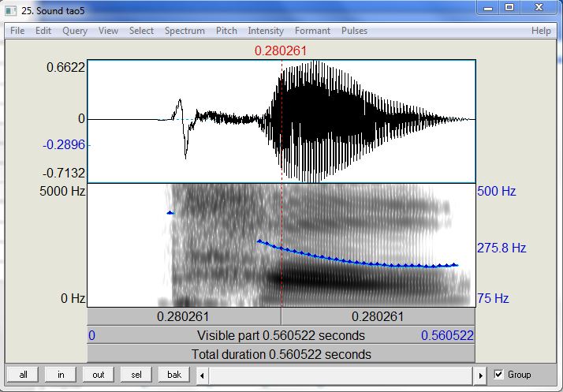Click the window end time 0.560522
The width and height of the screenshot is (563, 392).
pyautogui.click(x=447, y=335)
